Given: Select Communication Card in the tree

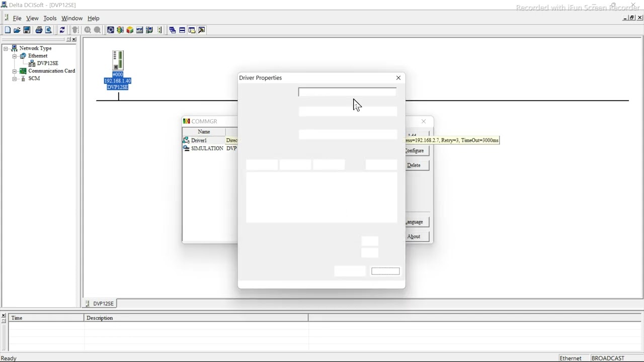Looking at the screenshot, I should pos(51,71).
